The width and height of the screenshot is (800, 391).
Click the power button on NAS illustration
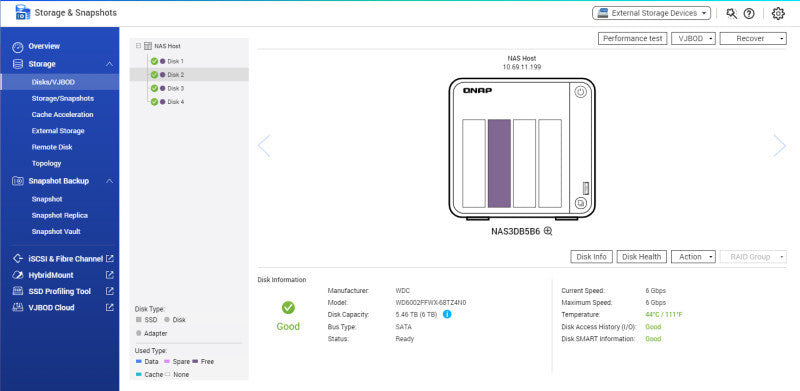(581, 92)
